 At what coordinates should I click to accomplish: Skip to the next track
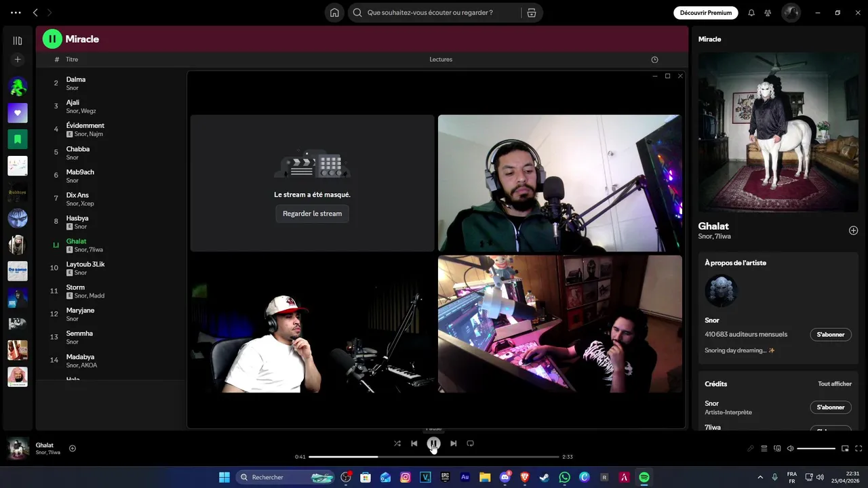click(x=453, y=443)
